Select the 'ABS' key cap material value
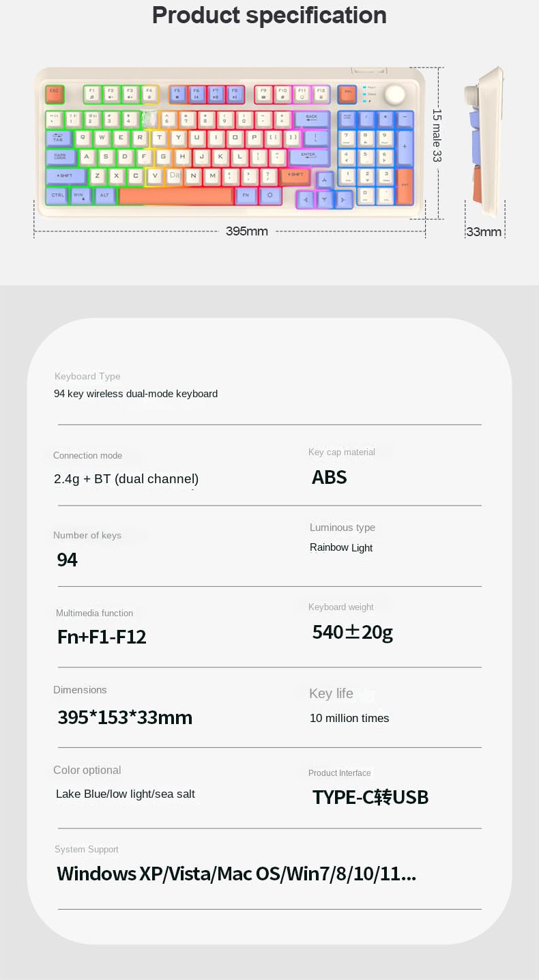This screenshot has height=980, width=539. pos(330,477)
